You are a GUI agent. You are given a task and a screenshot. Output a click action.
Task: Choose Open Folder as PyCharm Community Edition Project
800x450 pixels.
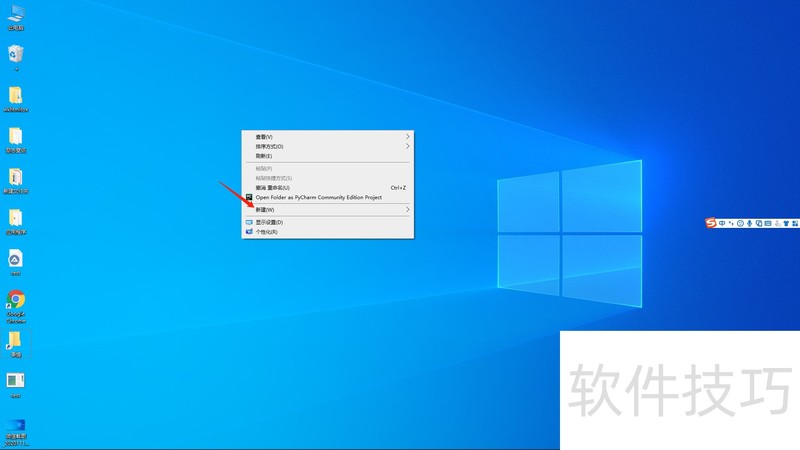pyautogui.click(x=318, y=198)
